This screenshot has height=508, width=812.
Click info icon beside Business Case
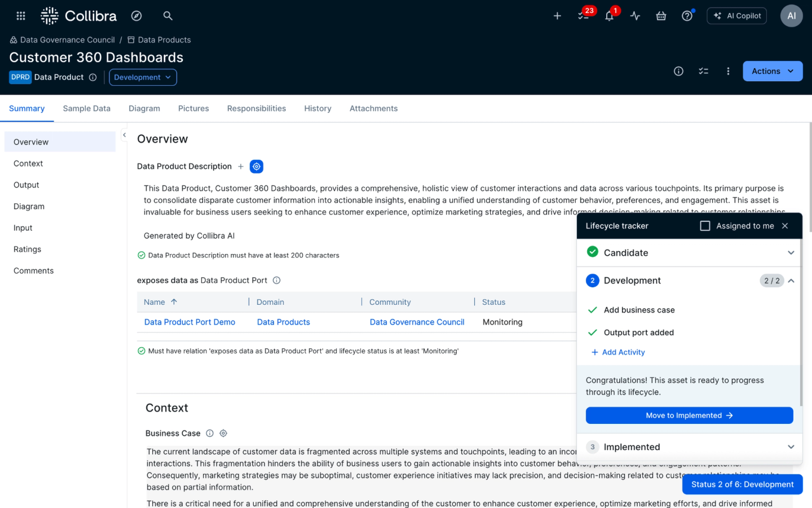210,433
